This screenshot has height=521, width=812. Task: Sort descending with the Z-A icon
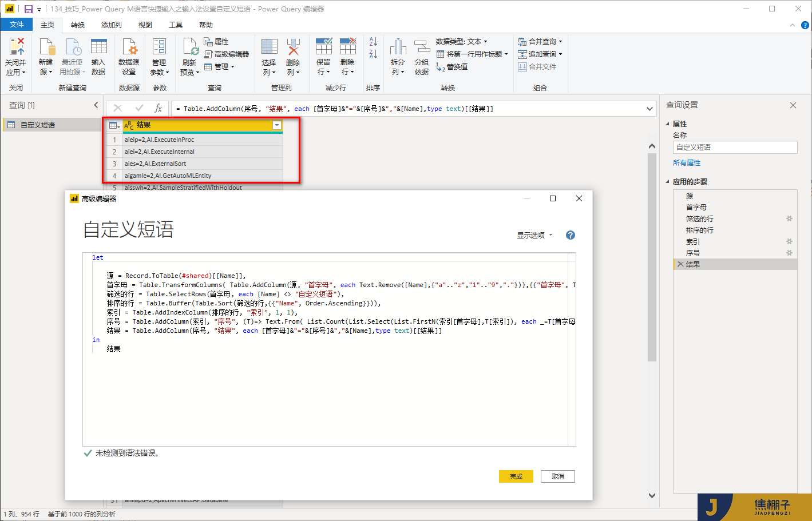373,54
